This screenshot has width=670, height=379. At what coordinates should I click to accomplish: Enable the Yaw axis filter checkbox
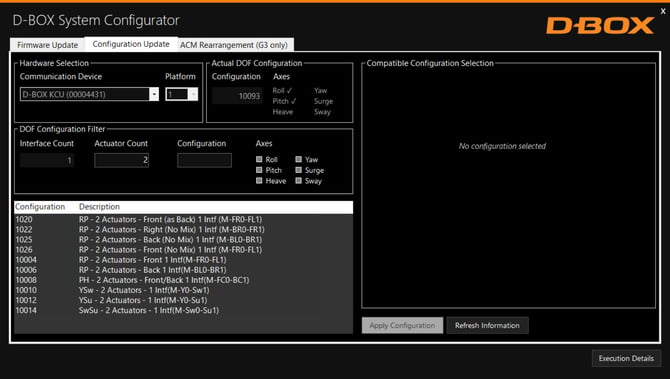point(299,159)
